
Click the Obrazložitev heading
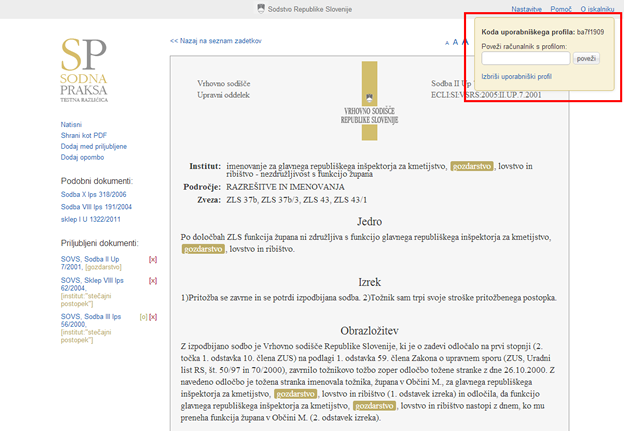click(x=369, y=330)
